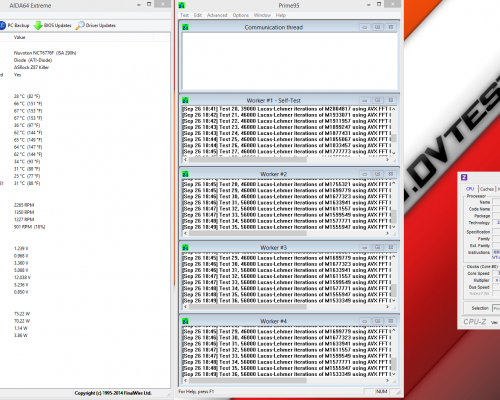Close the Worker #1 Self-Test window
Viewport: 500px width, 400px height.
[390, 100]
